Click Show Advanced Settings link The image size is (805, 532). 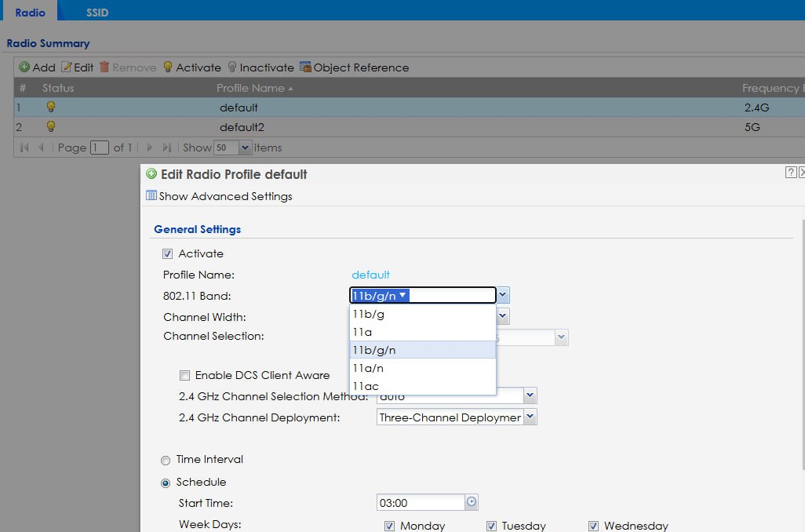[219, 196]
